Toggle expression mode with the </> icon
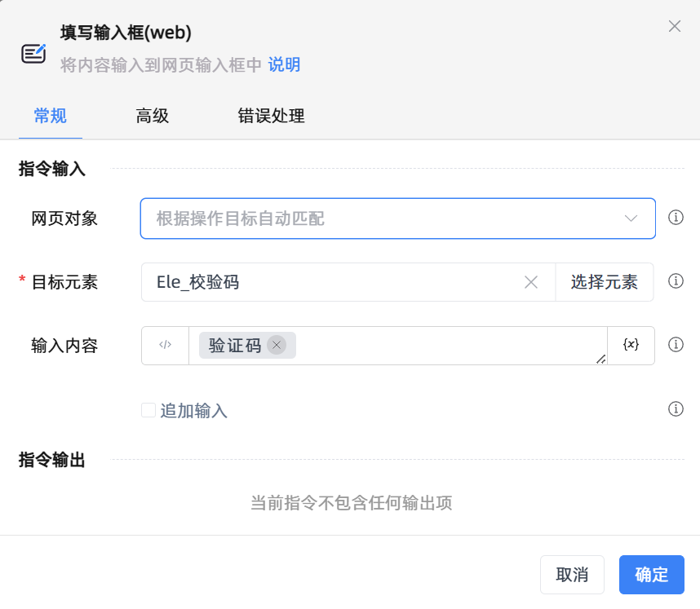 tap(164, 345)
